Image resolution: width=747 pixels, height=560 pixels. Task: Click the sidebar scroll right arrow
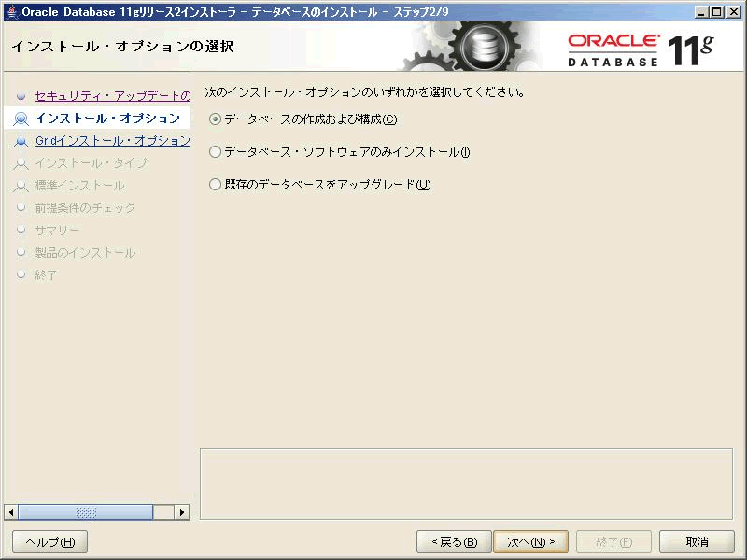click(182, 512)
